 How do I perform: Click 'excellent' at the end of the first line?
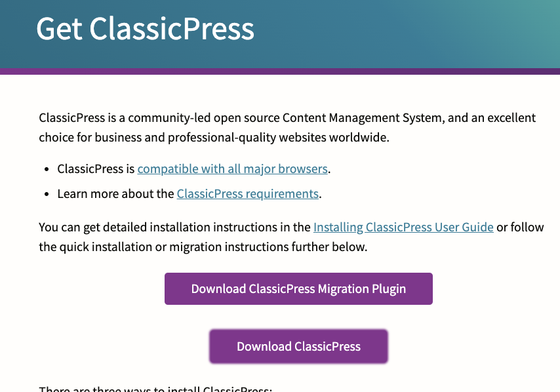(x=510, y=118)
